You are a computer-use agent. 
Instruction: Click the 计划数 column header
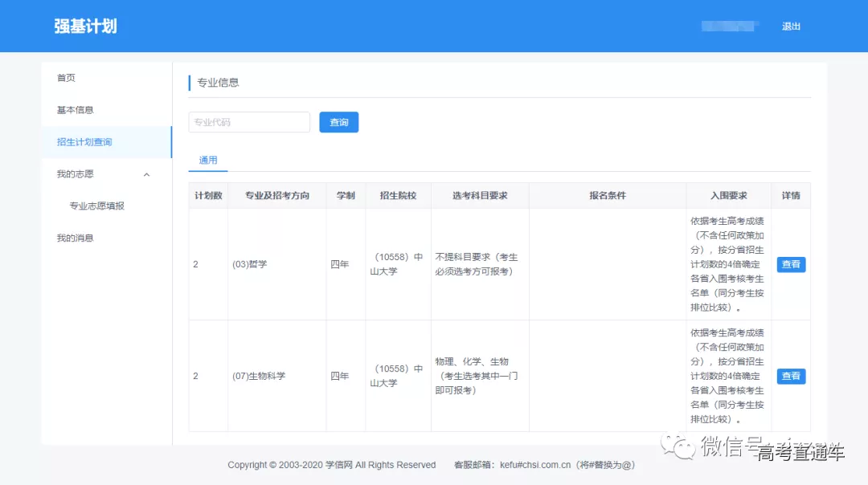coord(208,196)
